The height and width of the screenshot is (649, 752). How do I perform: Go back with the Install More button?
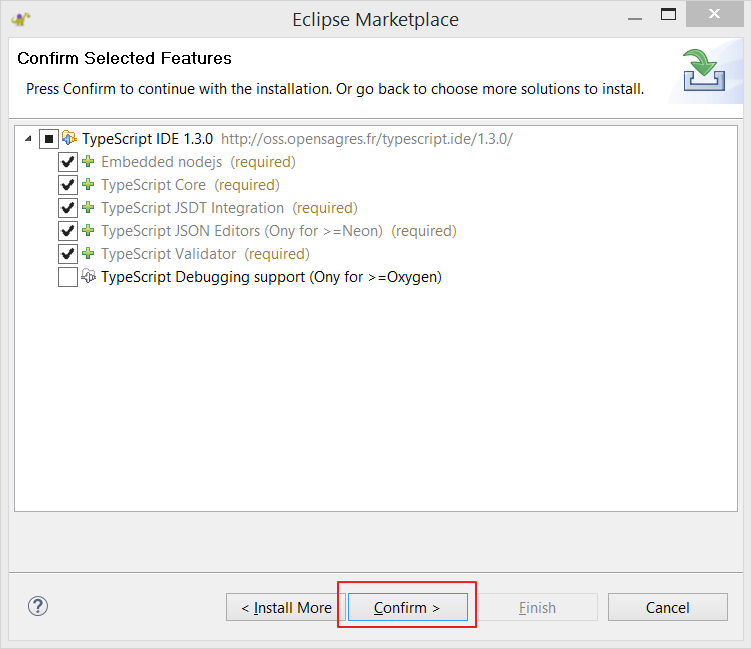click(286, 607)
